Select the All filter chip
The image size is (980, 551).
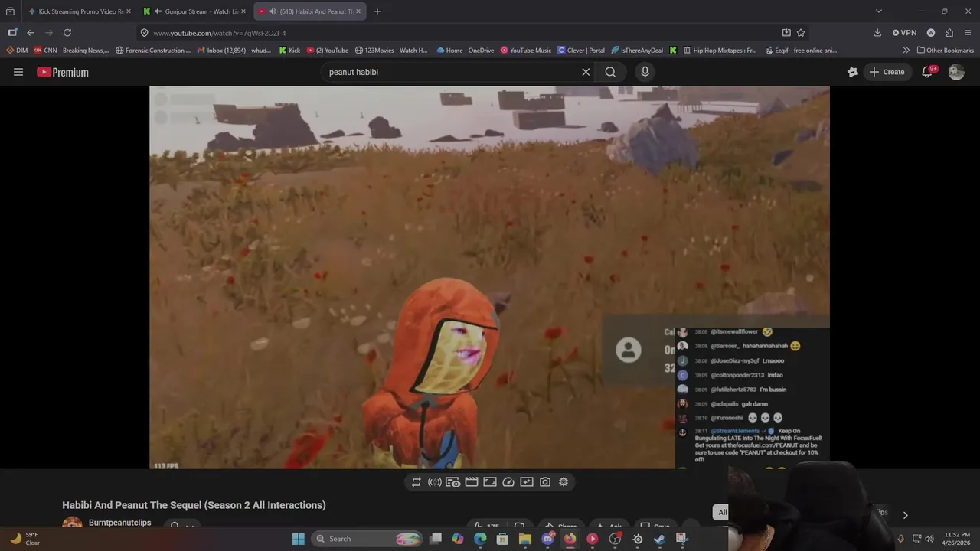coord(722,513)
